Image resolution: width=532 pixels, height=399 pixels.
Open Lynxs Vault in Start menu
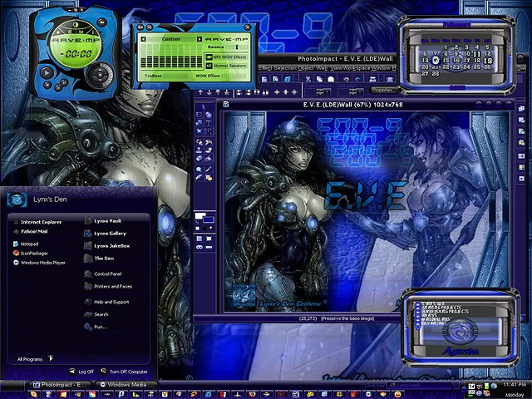(x=103, y=221)
